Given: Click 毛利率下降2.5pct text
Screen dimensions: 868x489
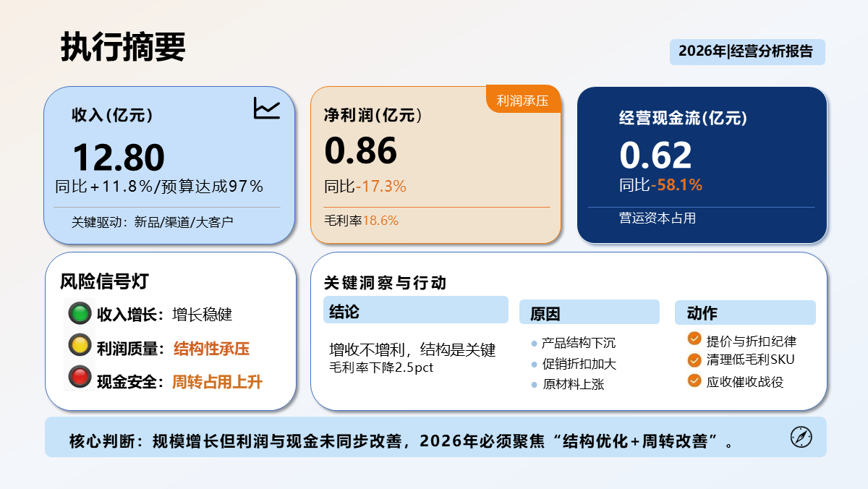Looking at the screenshot, I should pyautogui.click(x=381, y=367).
